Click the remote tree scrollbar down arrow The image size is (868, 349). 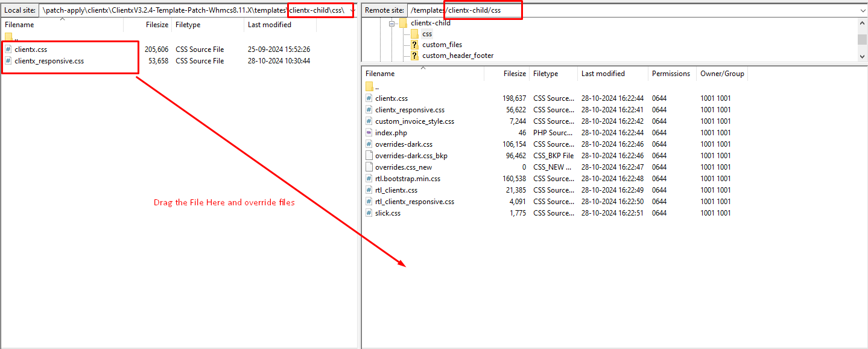tap(863, 56)
